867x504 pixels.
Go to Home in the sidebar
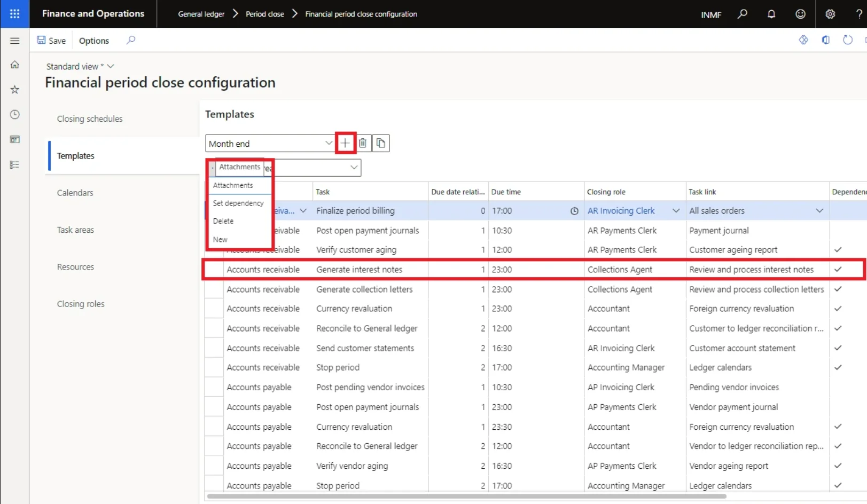tap(14, 65)
